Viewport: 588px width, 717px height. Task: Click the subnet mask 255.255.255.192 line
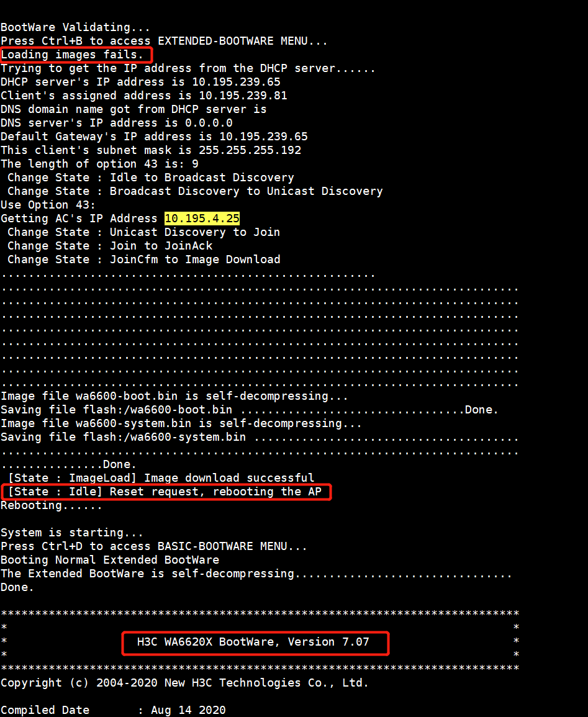pos(150,150)
